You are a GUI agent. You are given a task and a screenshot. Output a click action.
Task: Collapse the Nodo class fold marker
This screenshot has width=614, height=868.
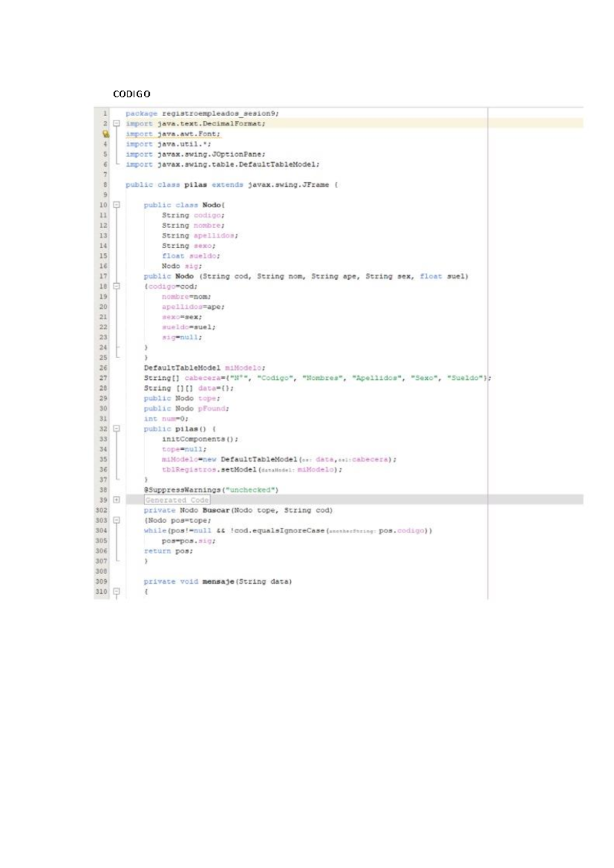point(117,205)
